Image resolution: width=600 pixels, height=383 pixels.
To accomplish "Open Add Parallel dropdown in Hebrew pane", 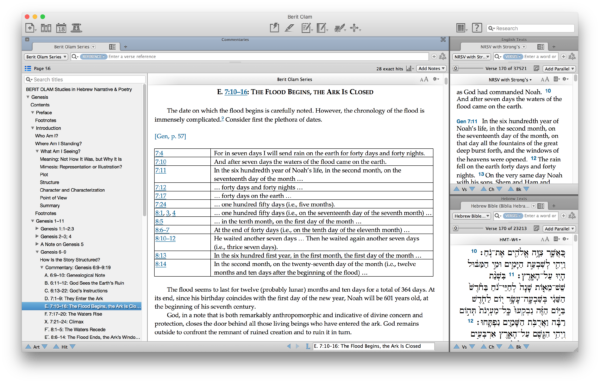I will pyautogui.click(x=559, y=228).
